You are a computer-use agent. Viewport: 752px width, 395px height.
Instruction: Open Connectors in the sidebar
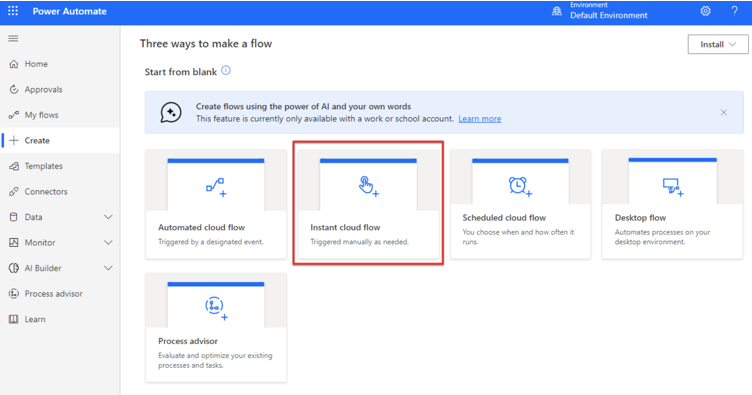60,192
